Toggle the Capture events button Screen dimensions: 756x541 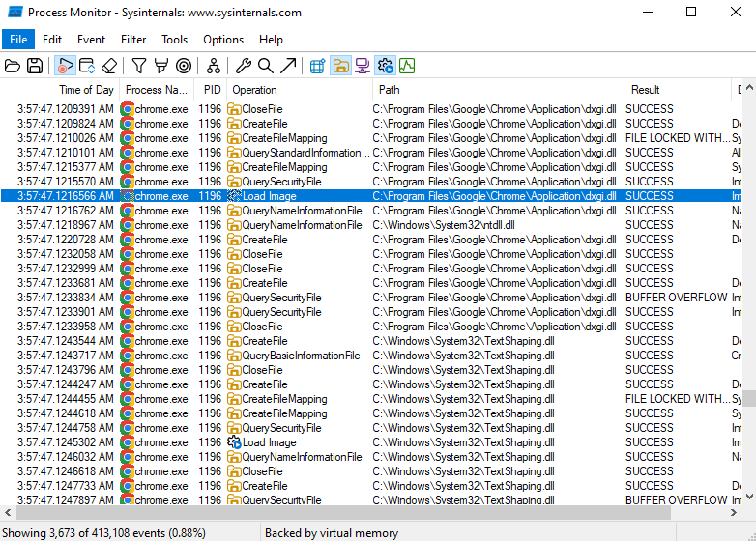(x=65, y=66)
